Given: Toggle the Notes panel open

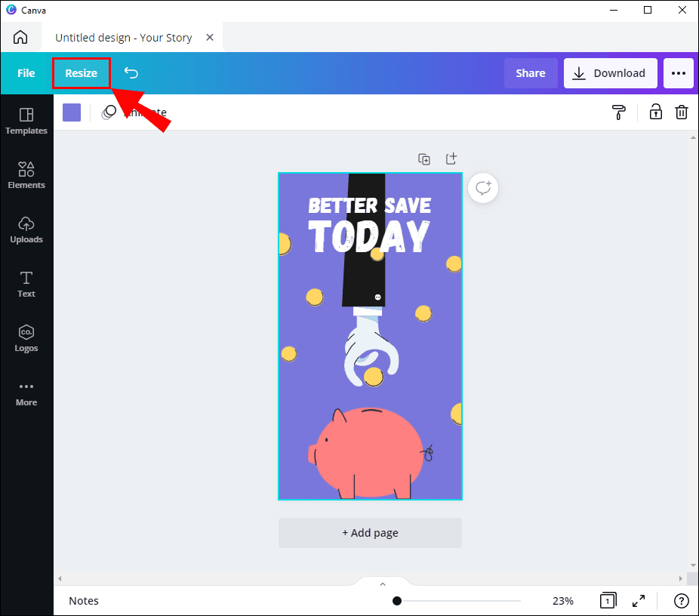Looking at the screenshot, I should click(x=83, y=601).
